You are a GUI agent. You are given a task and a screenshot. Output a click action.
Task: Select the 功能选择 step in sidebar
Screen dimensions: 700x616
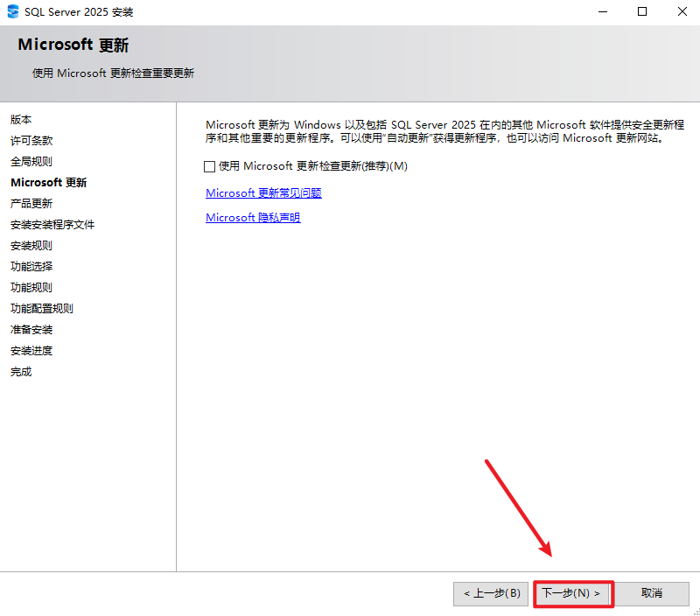point(31,267)
